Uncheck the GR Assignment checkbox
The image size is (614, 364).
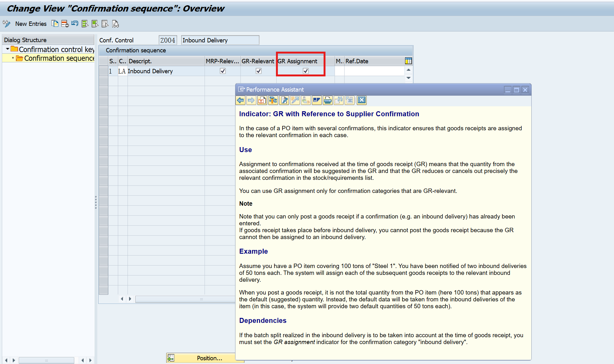point(306,71)
